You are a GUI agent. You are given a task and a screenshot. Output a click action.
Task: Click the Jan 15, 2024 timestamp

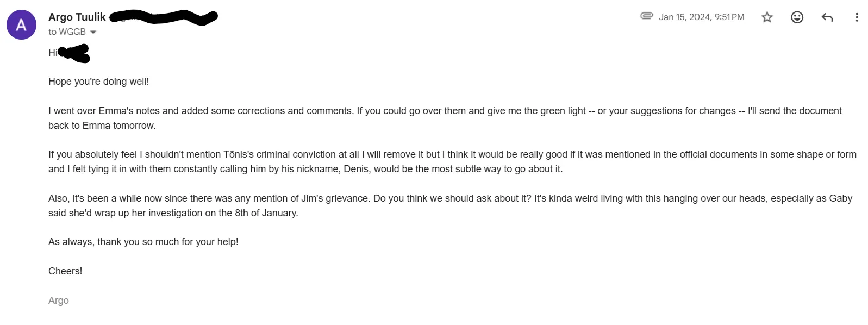701,17
